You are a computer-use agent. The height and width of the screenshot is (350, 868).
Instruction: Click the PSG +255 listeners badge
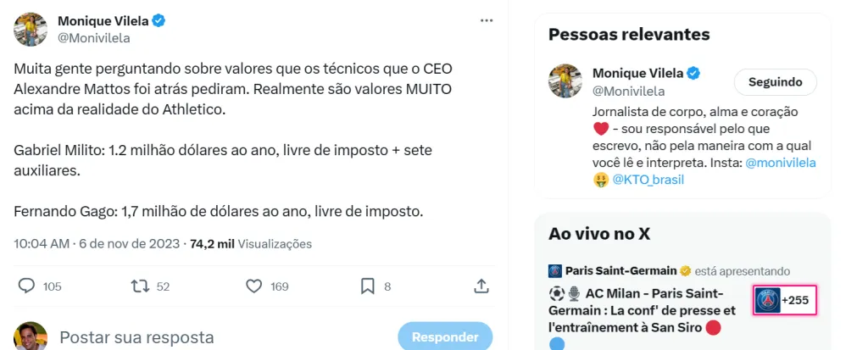coord(785,300)
